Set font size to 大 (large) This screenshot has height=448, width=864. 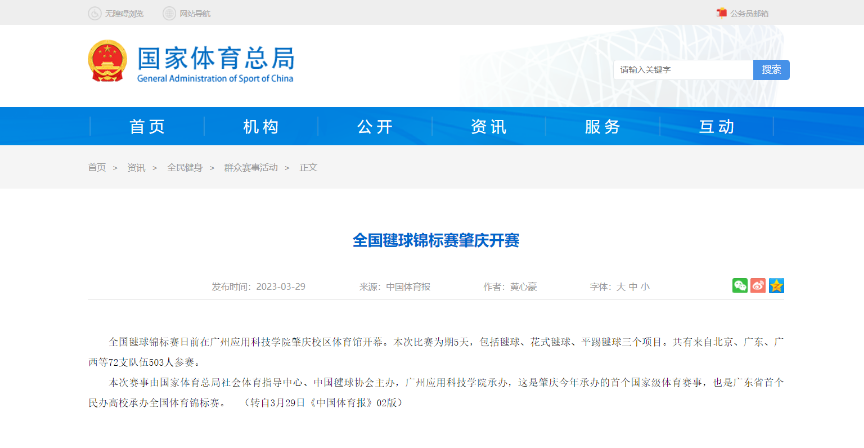pyautogui.click(x=620, y=287)
